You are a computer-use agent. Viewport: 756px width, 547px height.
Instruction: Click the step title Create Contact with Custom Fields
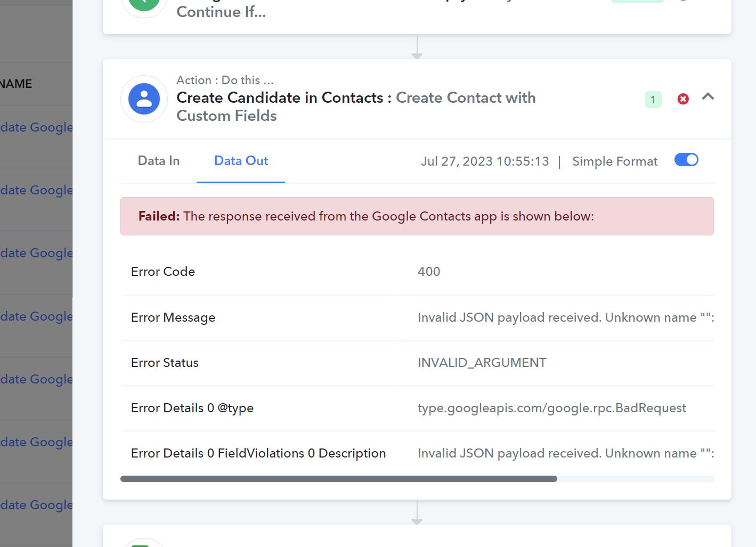356,107
